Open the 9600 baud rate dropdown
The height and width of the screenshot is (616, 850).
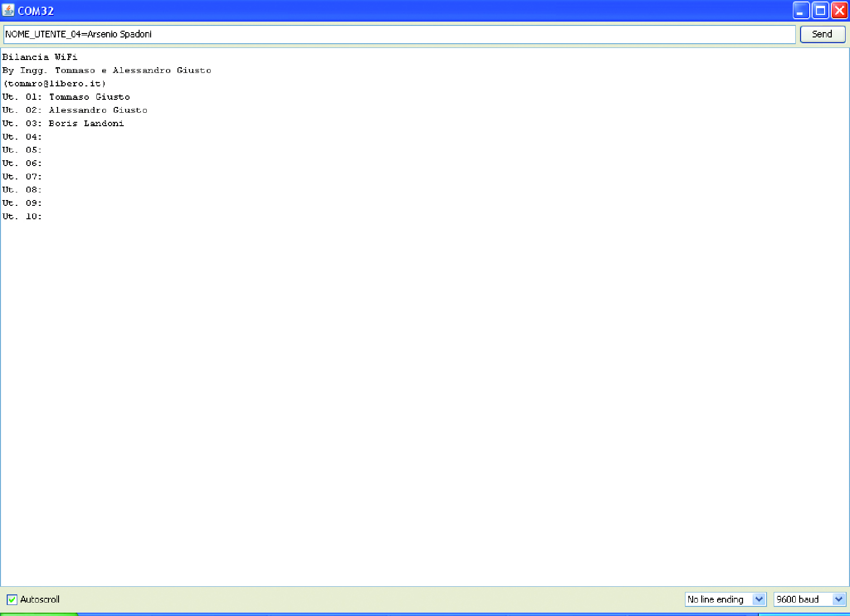pyautogui.click(x=810, y=599)
